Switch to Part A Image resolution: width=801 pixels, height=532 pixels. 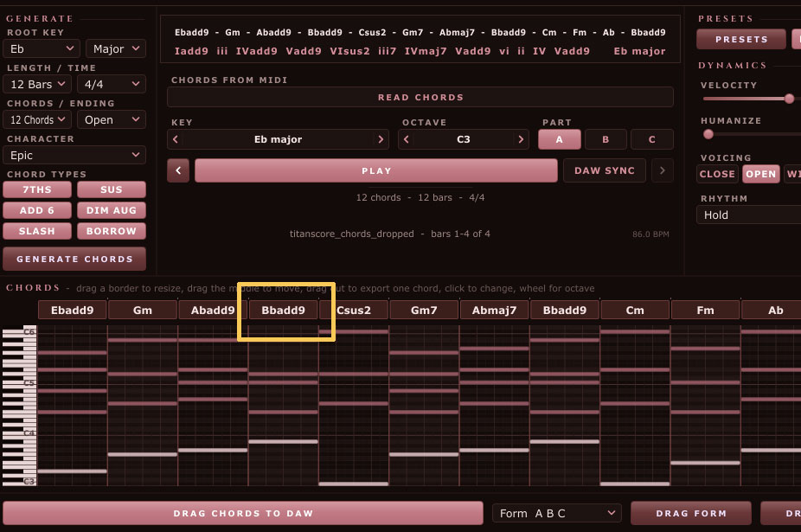coord(560,139)
